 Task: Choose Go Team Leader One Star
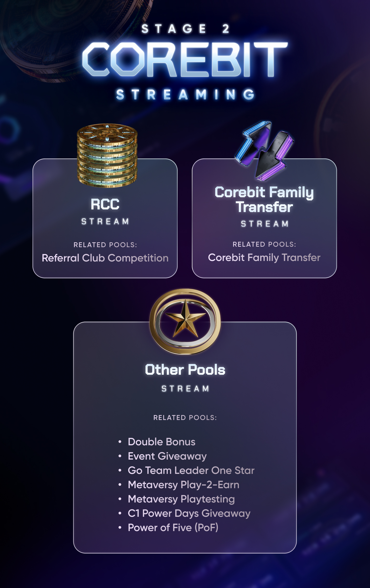[191, 471]
